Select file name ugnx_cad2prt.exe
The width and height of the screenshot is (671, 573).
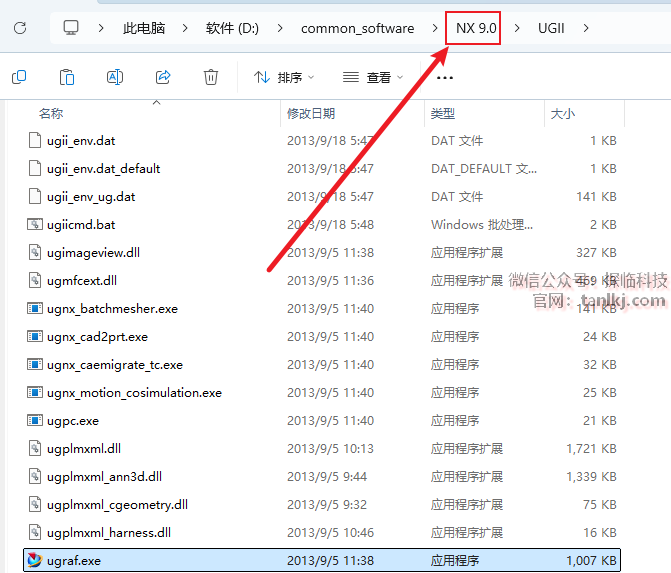point(98,337)
